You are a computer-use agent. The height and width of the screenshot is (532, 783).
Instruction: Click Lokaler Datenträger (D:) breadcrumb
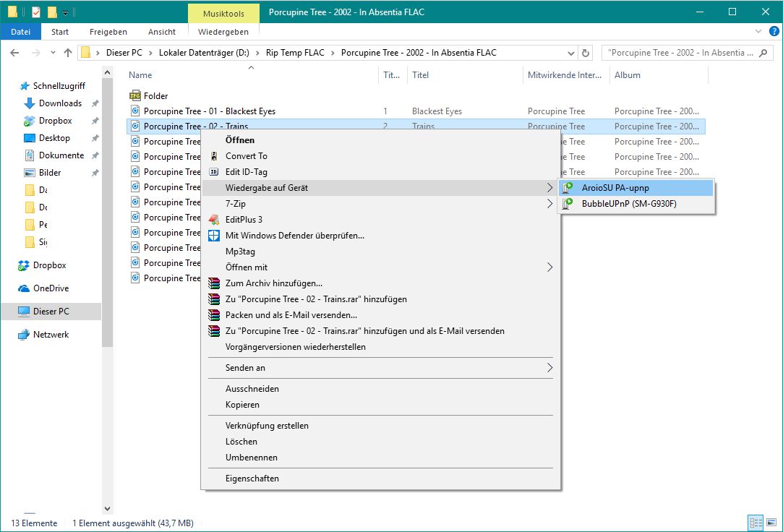204,53
